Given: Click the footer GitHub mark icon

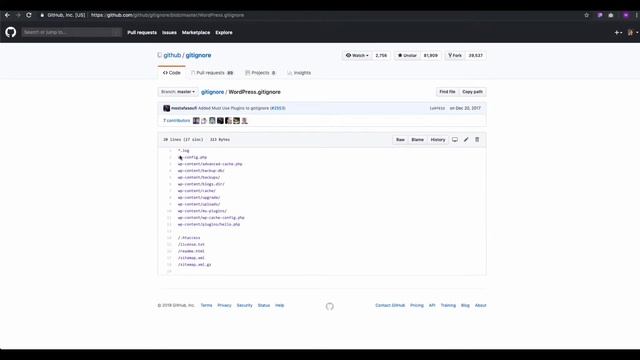Looking at the screenshot, I should (x=329, y=306).
